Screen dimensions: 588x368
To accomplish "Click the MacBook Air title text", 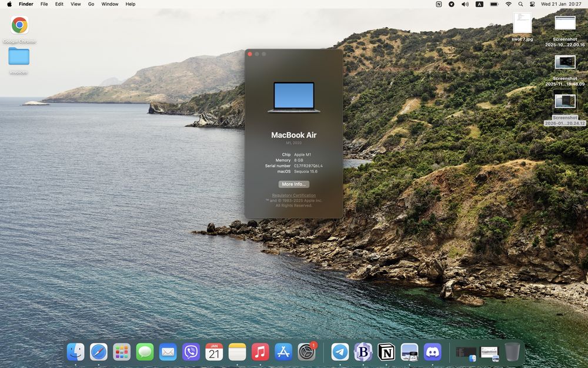I will tap(293, 135).
